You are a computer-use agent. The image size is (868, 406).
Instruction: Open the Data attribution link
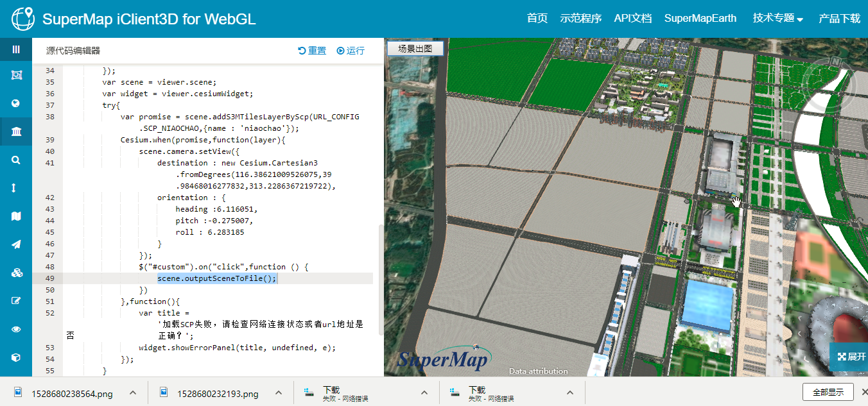click(538, 371)
